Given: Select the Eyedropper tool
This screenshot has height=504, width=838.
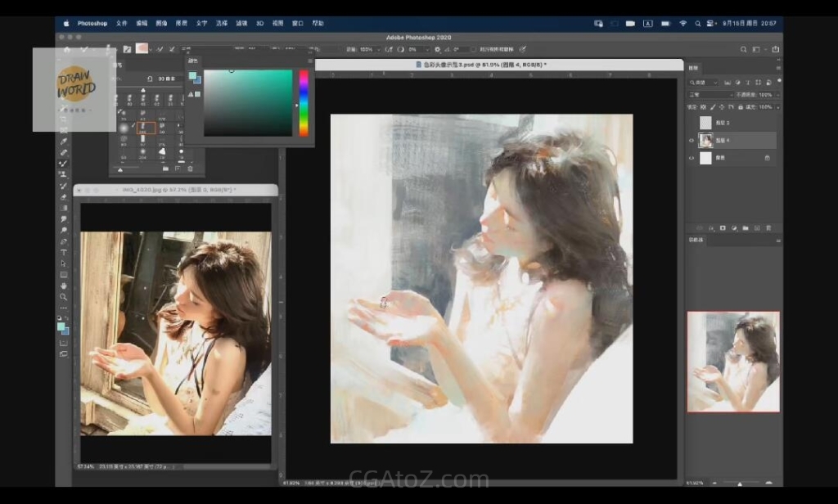Looking at the screenshot, I should [63, 141].
